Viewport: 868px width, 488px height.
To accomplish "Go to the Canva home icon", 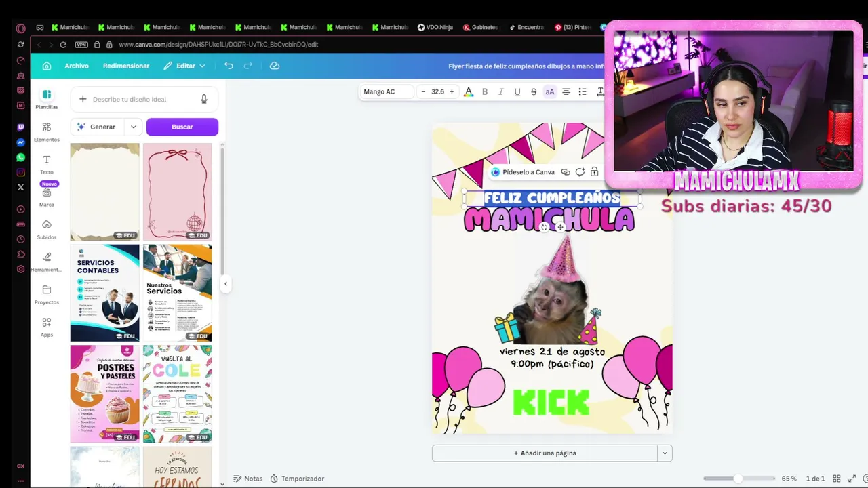I will coord(47,66).
